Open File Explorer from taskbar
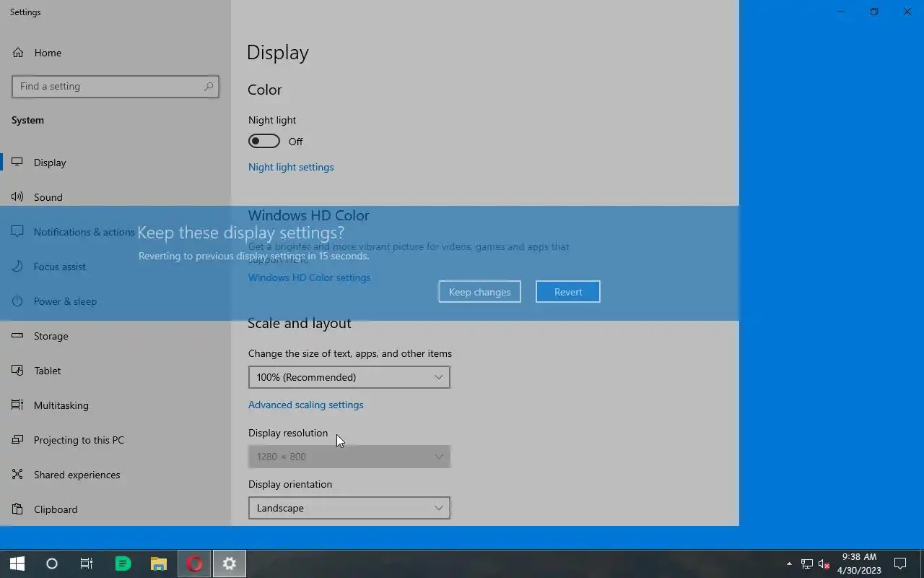Viewport: 924px width, 578px height. pos(159,564)
